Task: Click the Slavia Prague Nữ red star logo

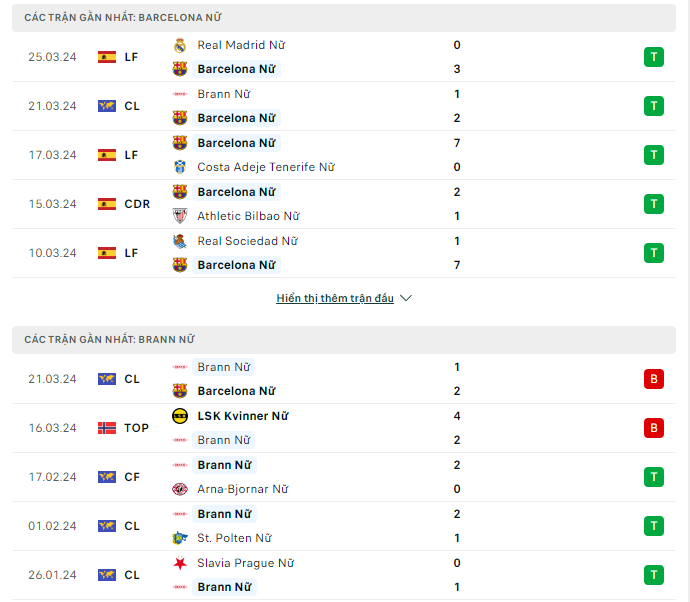Action: pos(180,563)
